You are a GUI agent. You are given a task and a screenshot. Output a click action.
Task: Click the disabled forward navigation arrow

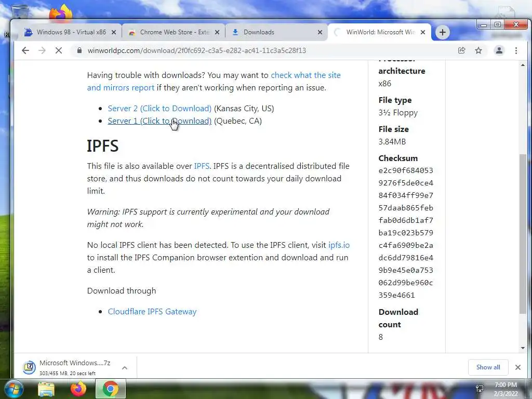click(x=42, y=50)
